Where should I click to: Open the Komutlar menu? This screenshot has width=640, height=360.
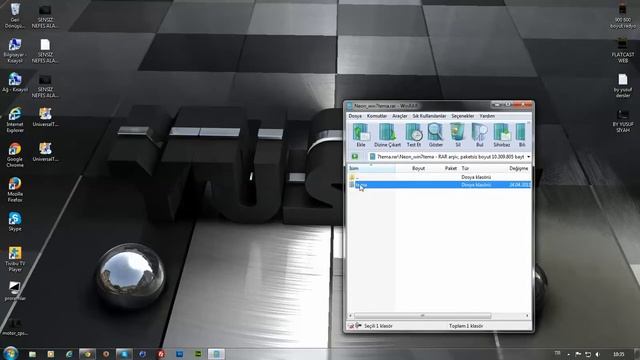tap(377, 116)
